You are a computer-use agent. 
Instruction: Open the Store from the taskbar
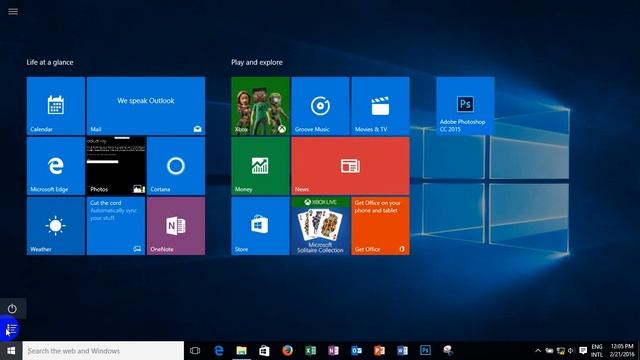264,351
